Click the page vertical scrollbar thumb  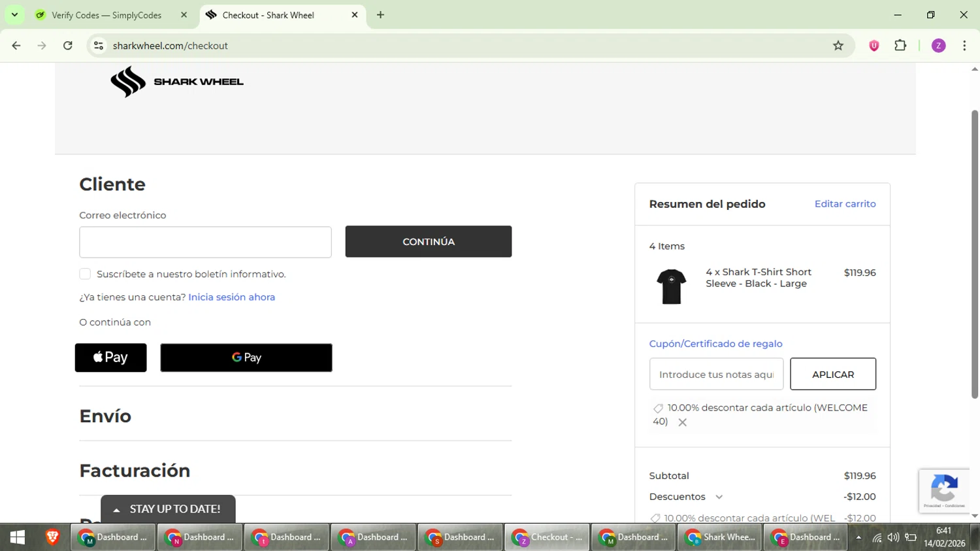tap(974, 254)
